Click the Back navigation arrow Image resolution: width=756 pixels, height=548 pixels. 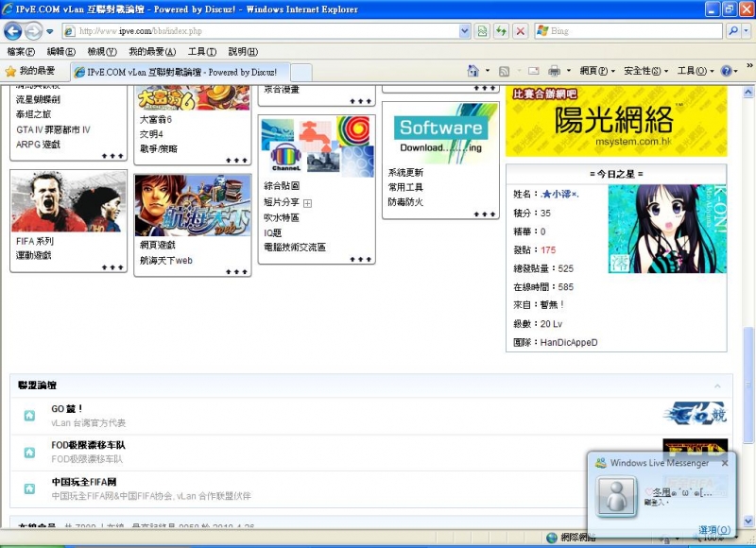[x=12, y=30]
